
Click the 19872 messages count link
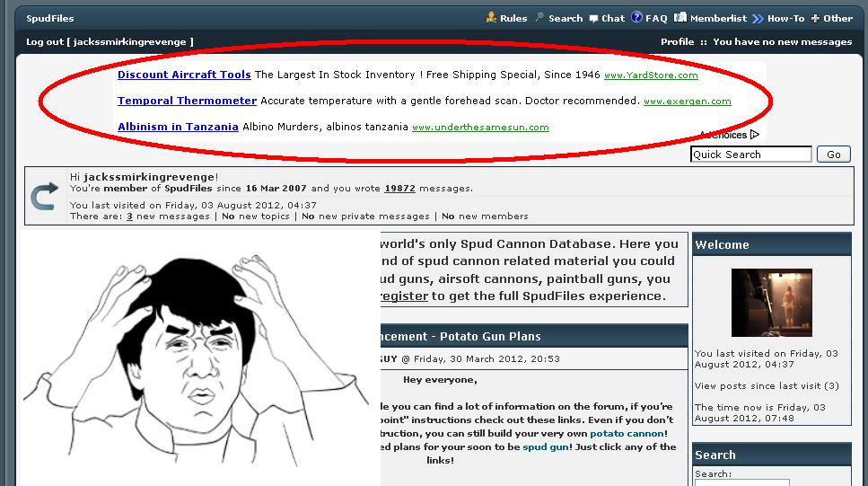point(399,189)
